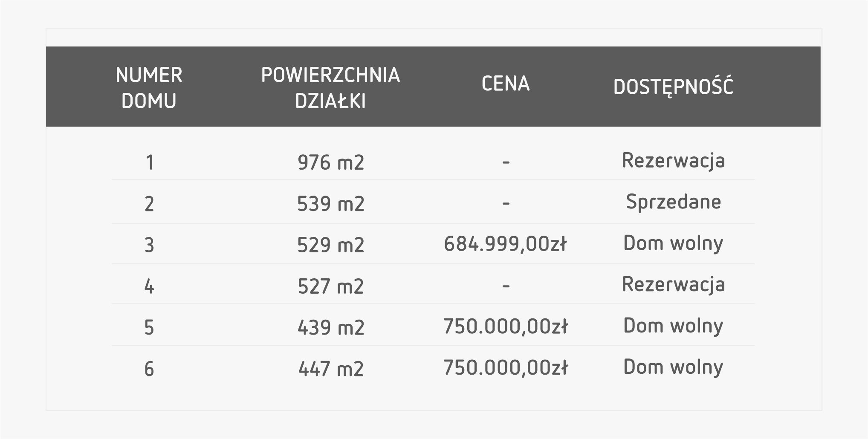Screen dimensions: 868x439
Task: Click the 684.999,00zł price
Action: click(x=505, y=244)
